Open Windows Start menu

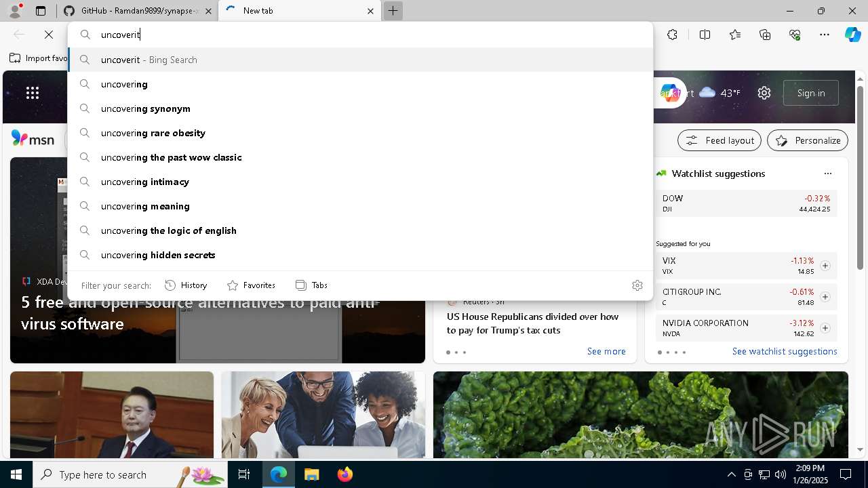(x=16, y=474)
